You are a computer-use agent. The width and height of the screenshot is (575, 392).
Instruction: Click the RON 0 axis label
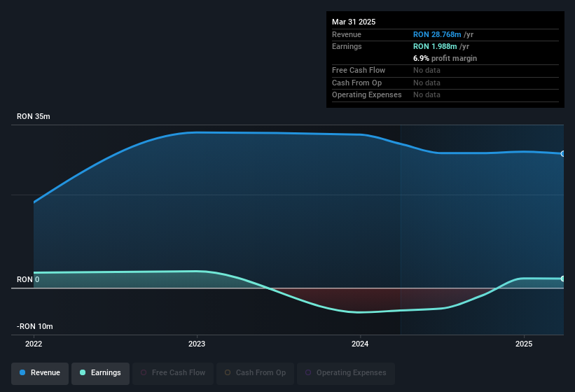click(x=28, y=279)
